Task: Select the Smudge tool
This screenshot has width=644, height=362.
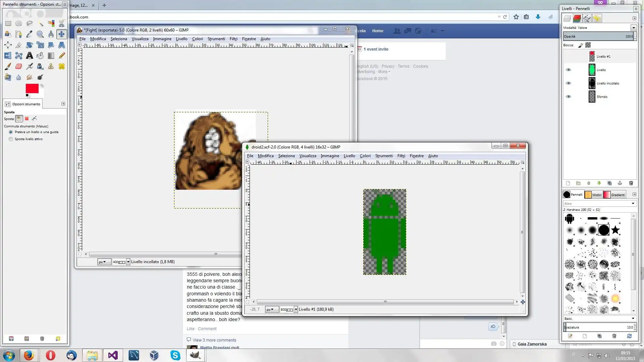Action: [x=30, y=77]
